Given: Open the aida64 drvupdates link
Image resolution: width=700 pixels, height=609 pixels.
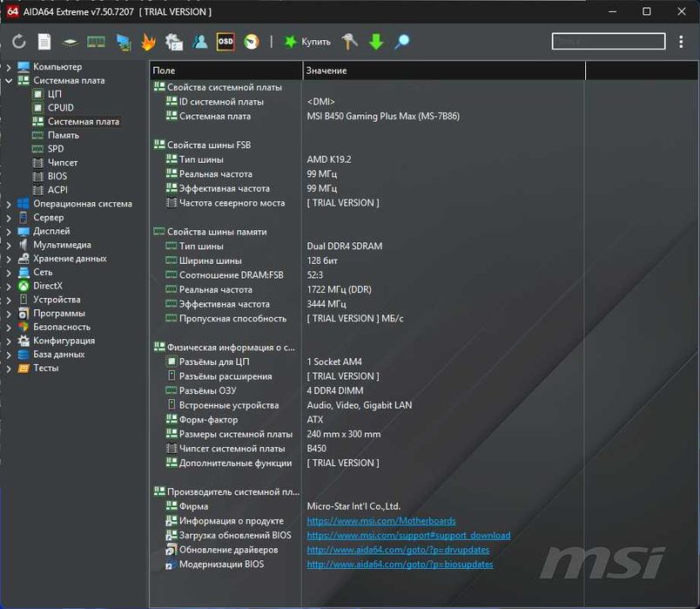Looking at the screenshot, I should [398, 550].
